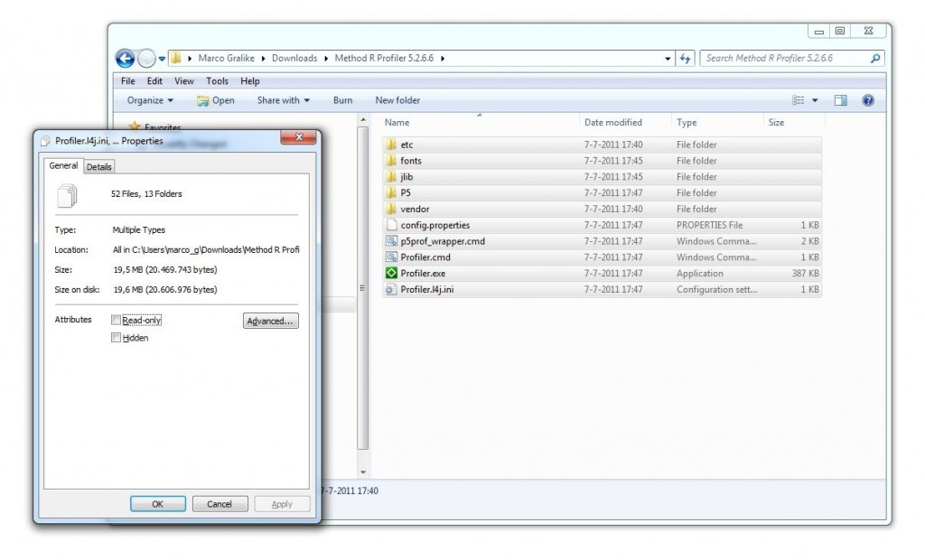The image size is (925, 560).
Task: Open the Tools menu
Action: pos(217,81)
